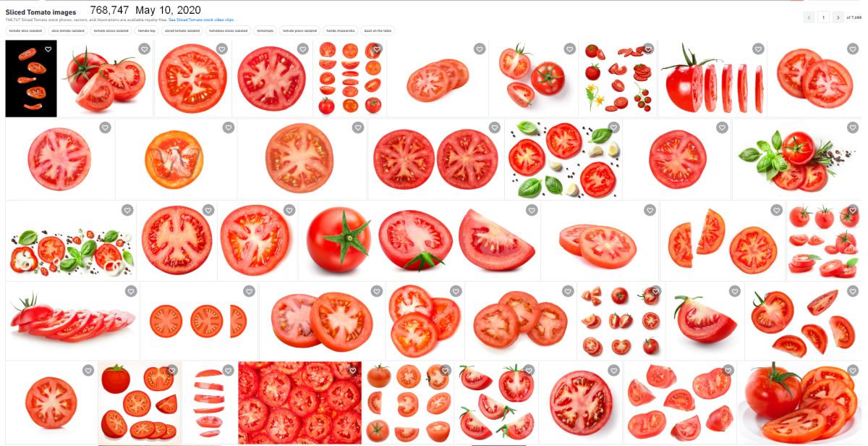Viewport: 868px width, 446px height.
Task: Click heart icon on whole tomato with vertical slices
Action: [758, 49]
